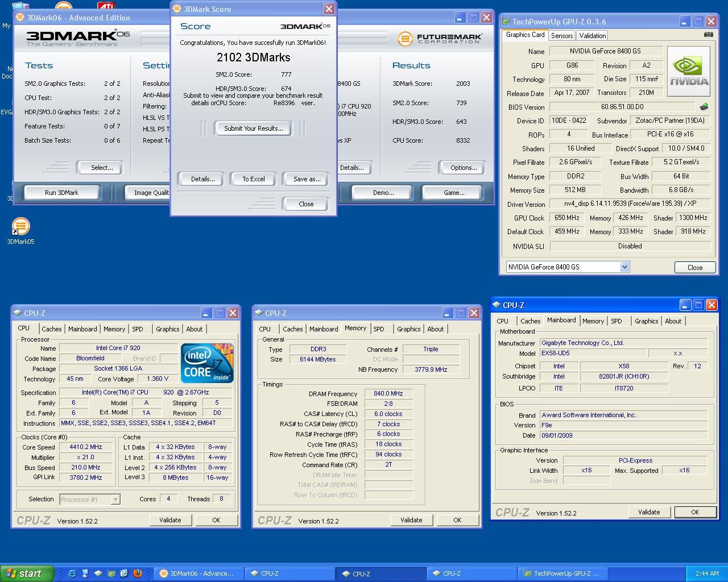This screenshot has width=728, height=582.
Task: Click the NVIDIA logo in GPU-Z
Action: click(x=689, y=71)
